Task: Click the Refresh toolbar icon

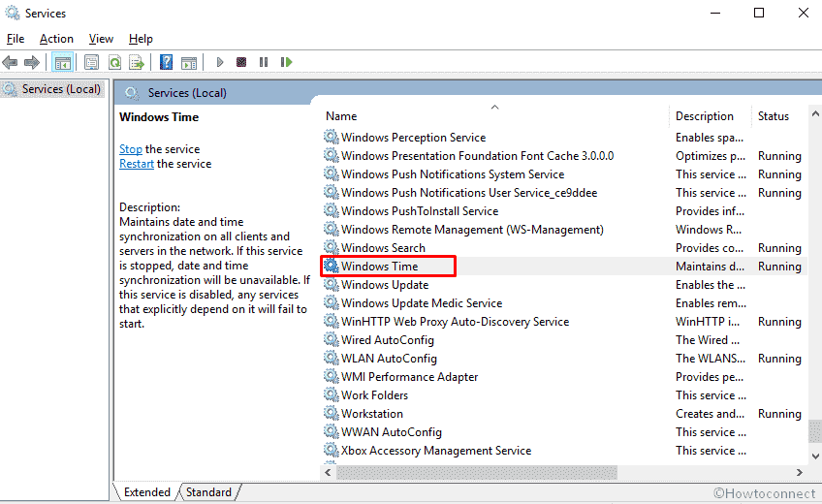Action: pos(114,62)
